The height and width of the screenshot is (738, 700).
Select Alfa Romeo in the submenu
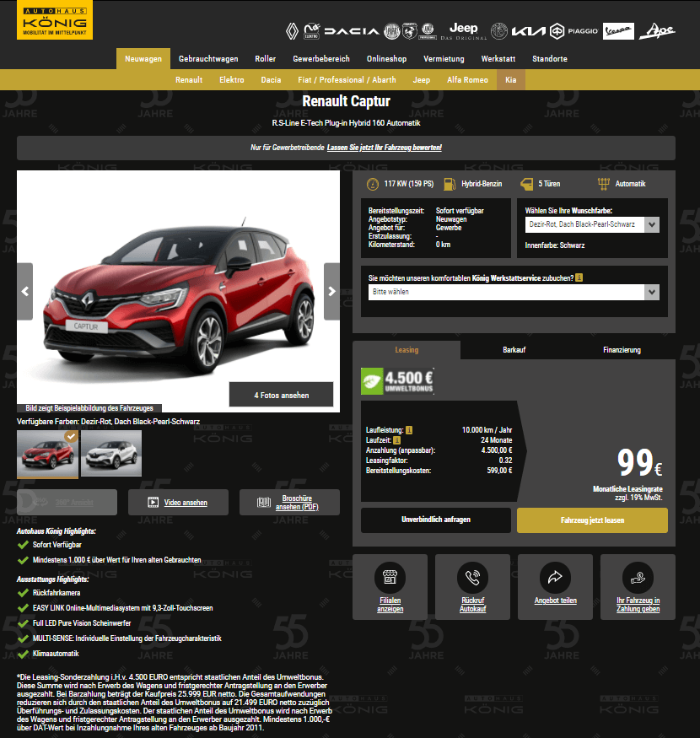point(467,80)
